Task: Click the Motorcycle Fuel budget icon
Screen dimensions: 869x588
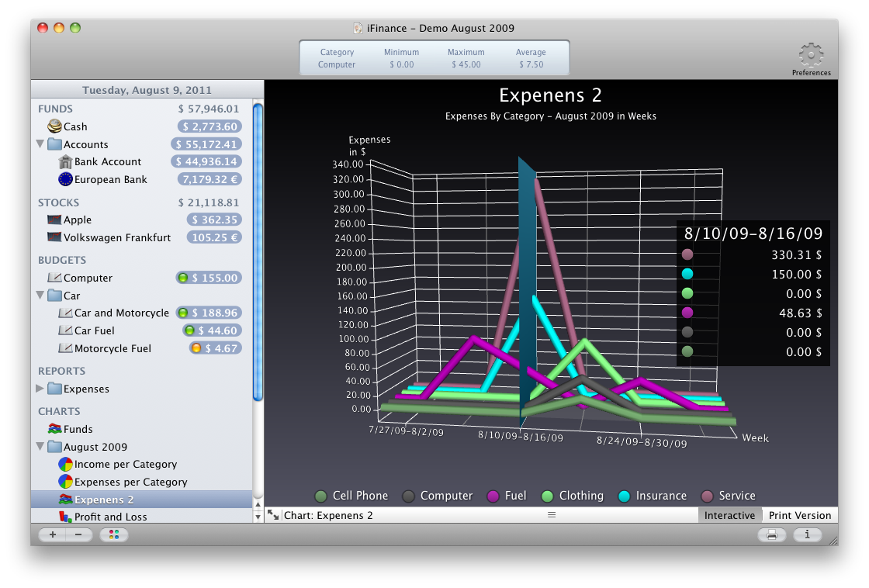Action: (x=65, y=348)
